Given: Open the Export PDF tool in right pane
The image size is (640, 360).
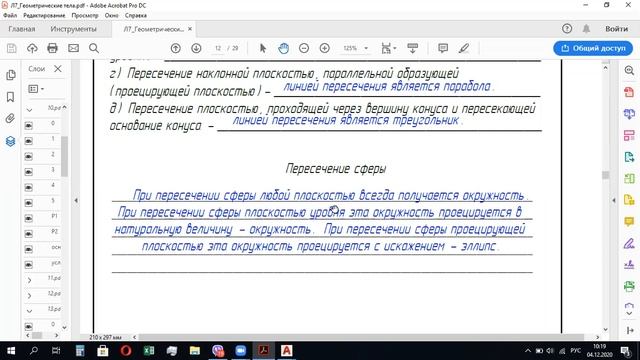Looking at the screenshot, I should tap(629, 157).
